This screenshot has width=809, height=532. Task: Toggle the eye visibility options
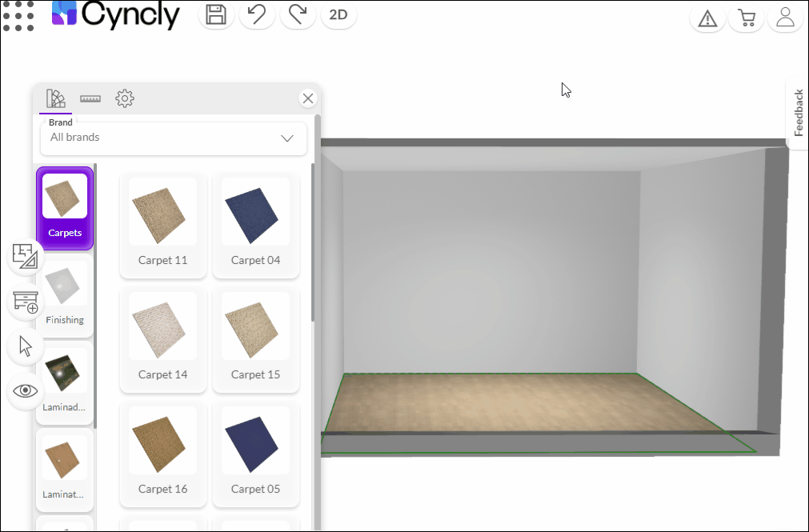point(26,390)
